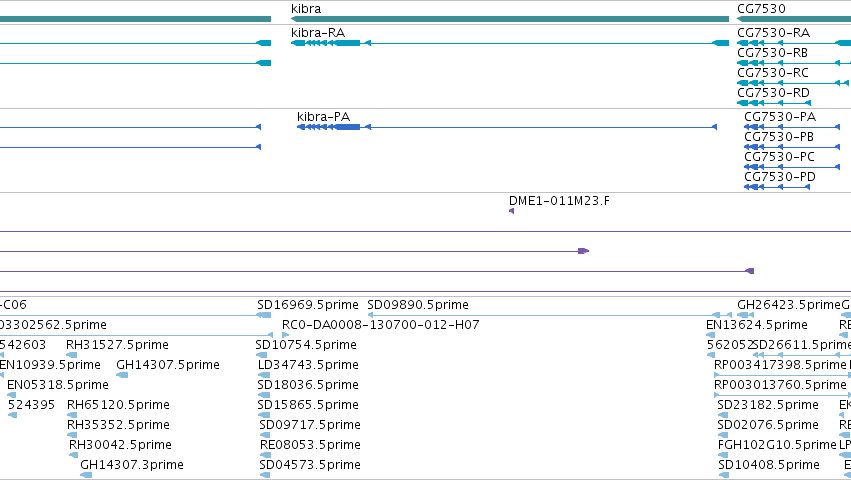
Task: Click the EN13624.5prime EST label
Action: coord(757,325)
